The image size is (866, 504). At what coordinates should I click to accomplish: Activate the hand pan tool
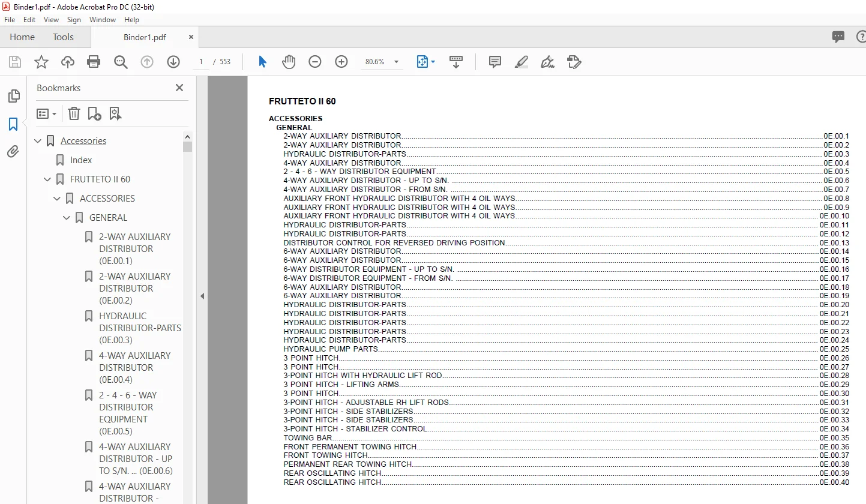[x=289, y=62]
